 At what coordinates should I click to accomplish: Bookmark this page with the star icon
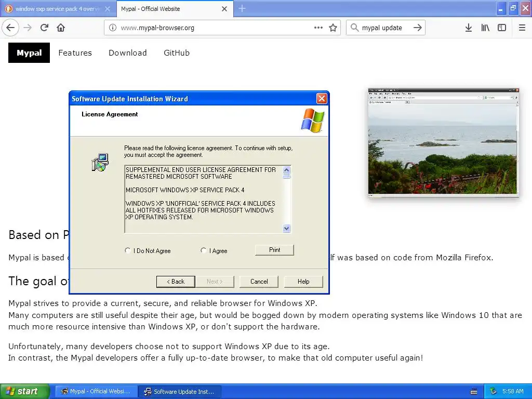[x=333, y=28]
